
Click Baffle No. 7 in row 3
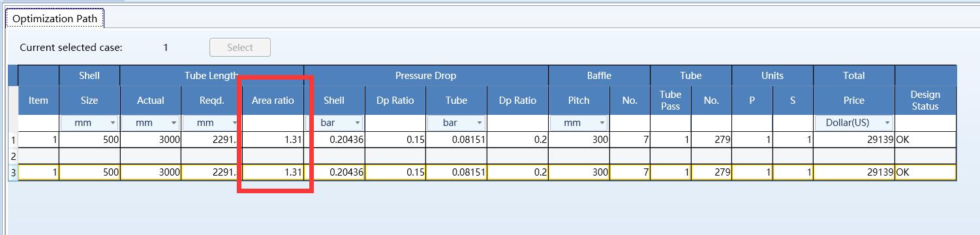[x=630, y=172]
